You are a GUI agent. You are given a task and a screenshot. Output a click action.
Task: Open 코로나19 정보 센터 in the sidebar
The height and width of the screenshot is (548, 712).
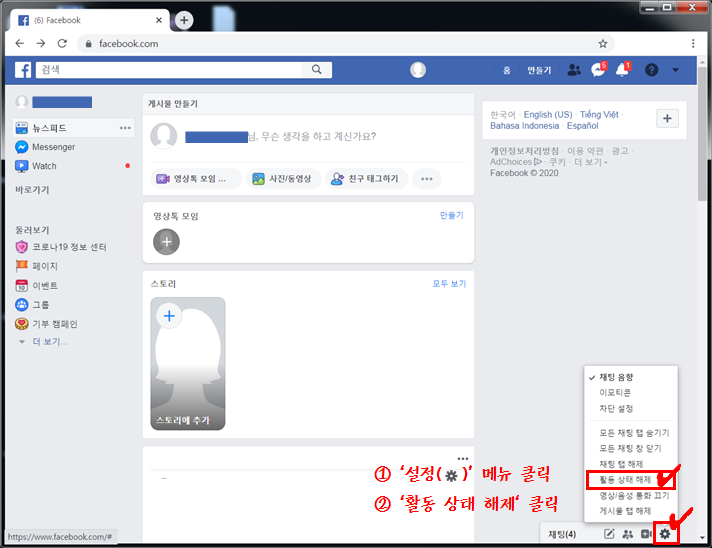(61, 247)
